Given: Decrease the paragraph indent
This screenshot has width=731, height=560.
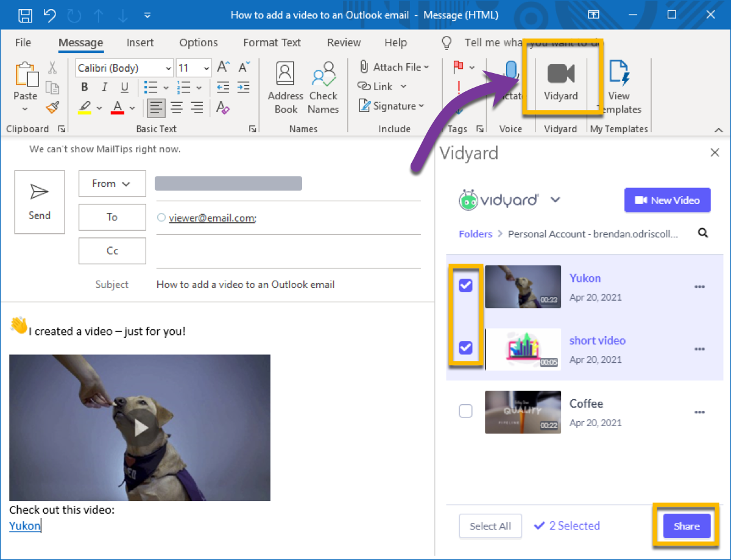Looking at the screenshot, I should click(x=224, y=87).
